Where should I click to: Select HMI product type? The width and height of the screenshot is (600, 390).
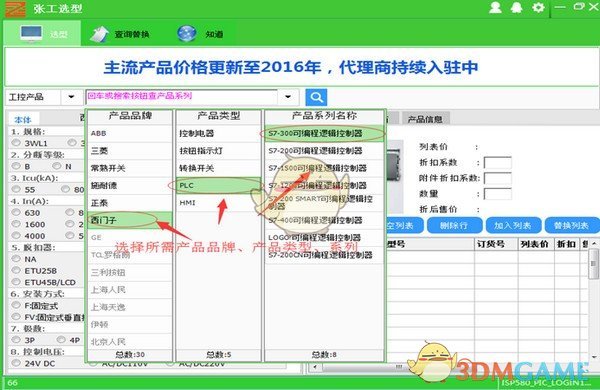click(218, 203)
